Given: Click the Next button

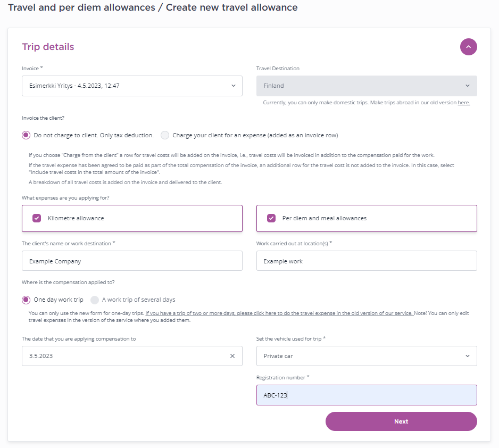Looking at the screenshot, I should click(x=401, y=421).
